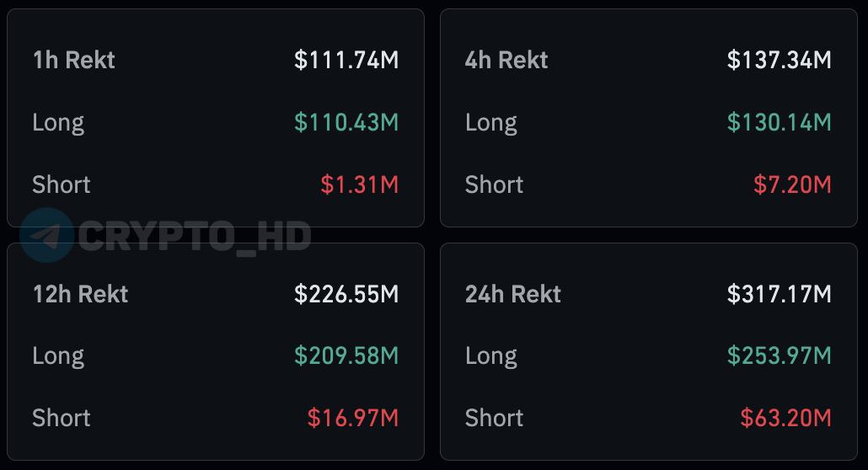
Task: Click the Telegram logo in the watermark
Action: pyautogui.click(x=46, y=236)
